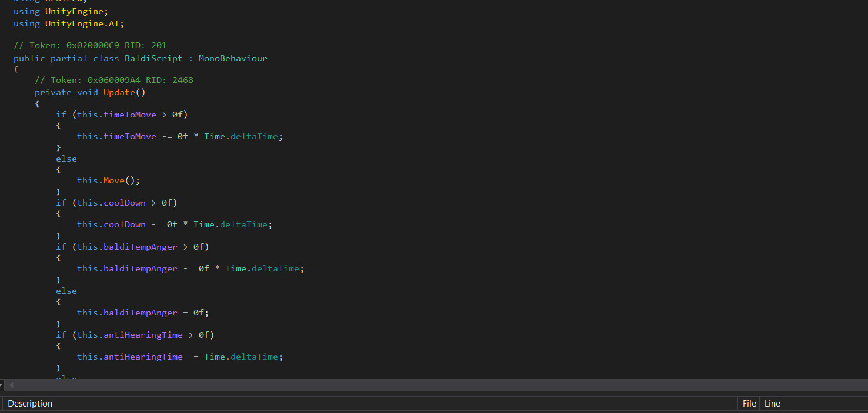This screenshot has height=413, width=868.
Task: Click the method token comment 0x060009A4
Action: pyautogui.click(x=114, y=80)
